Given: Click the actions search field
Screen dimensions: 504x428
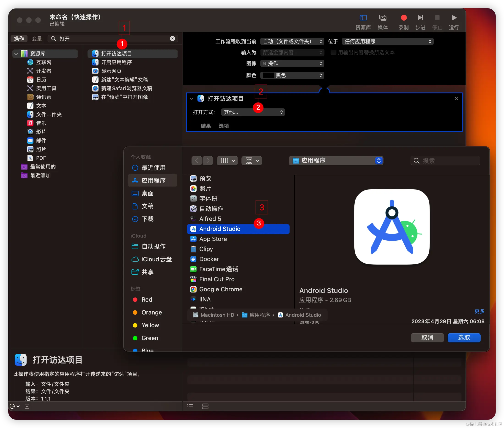Looking at the screenshot, I should (x=113, y=39).
